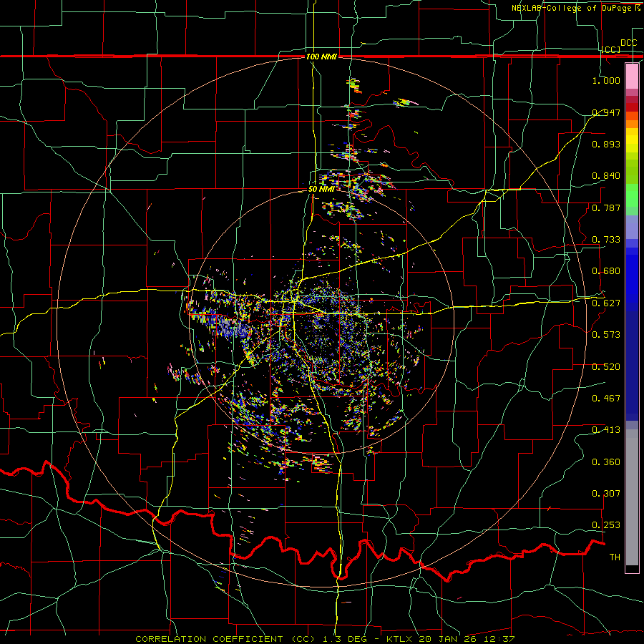
Task: Click the 0.947 scale value
Action: pos(606,112)
